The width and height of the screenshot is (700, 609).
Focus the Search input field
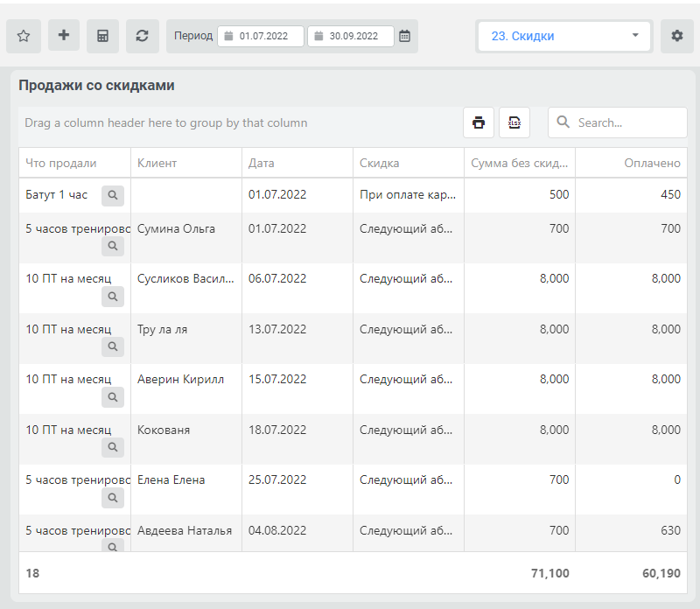tap(618, 122)
